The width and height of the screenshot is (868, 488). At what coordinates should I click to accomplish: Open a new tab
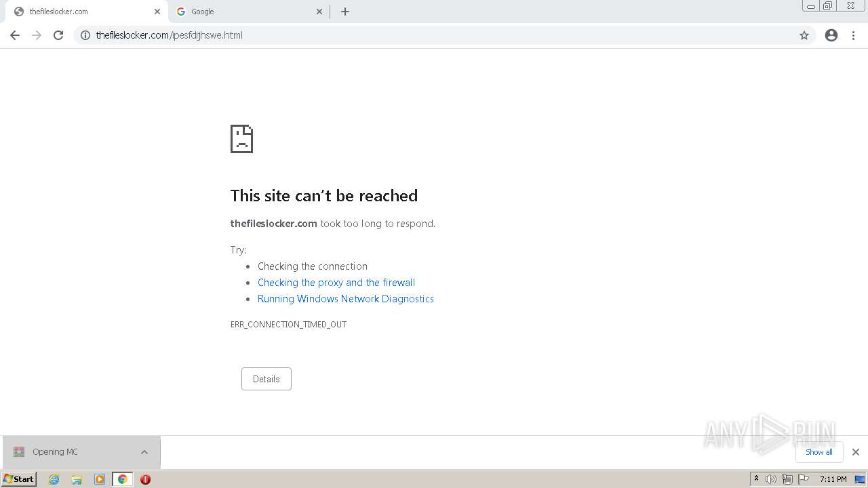(345, 12)
